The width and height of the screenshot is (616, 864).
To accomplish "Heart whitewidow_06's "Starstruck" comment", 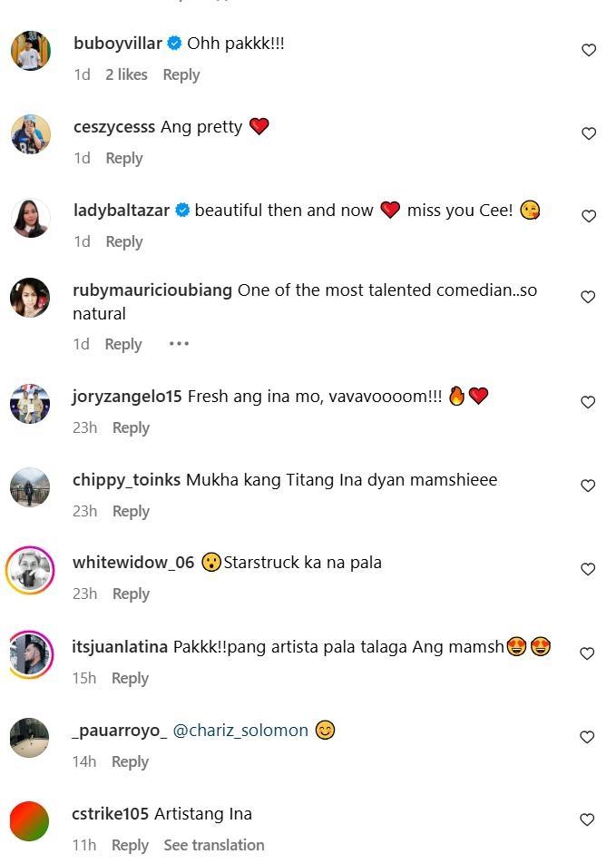I will point(588,569).
